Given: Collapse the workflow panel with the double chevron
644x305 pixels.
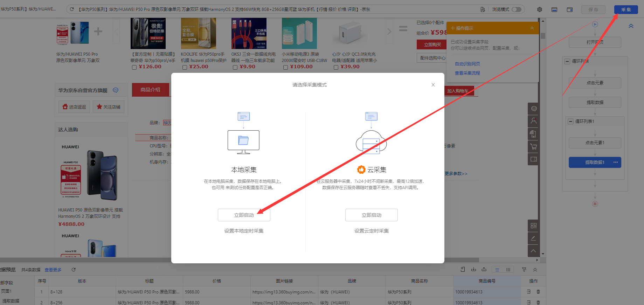Looking at the screenshot, I should (x=631, y=26).
